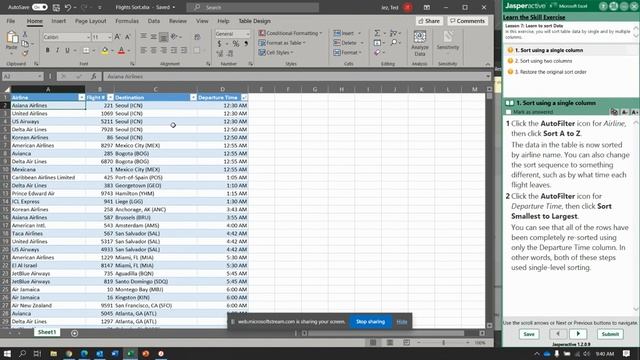Click the Save icon in title bar
Viewport: 640px width, 360px height.
(56, 7)
